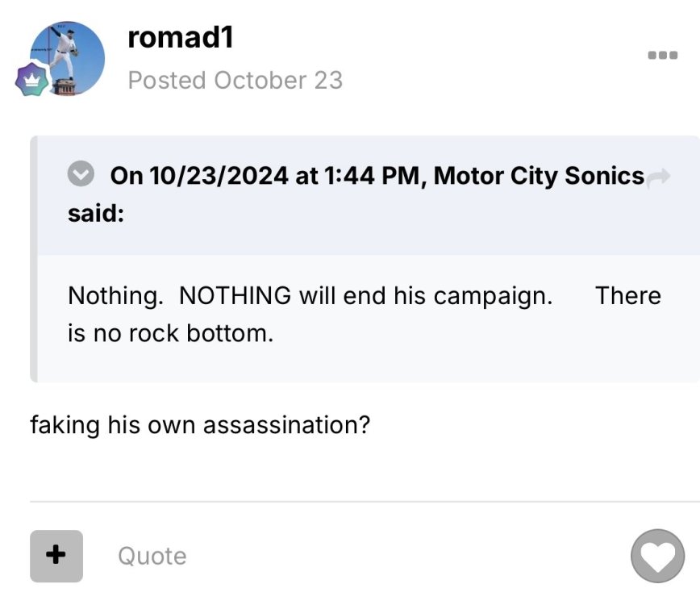
Task: Click the reply text "faking his own assassination?"
Action: click(x=199, y=425)
